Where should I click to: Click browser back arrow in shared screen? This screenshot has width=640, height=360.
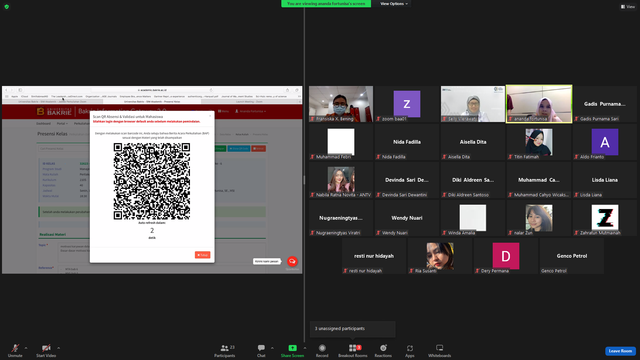coord(7,90)
